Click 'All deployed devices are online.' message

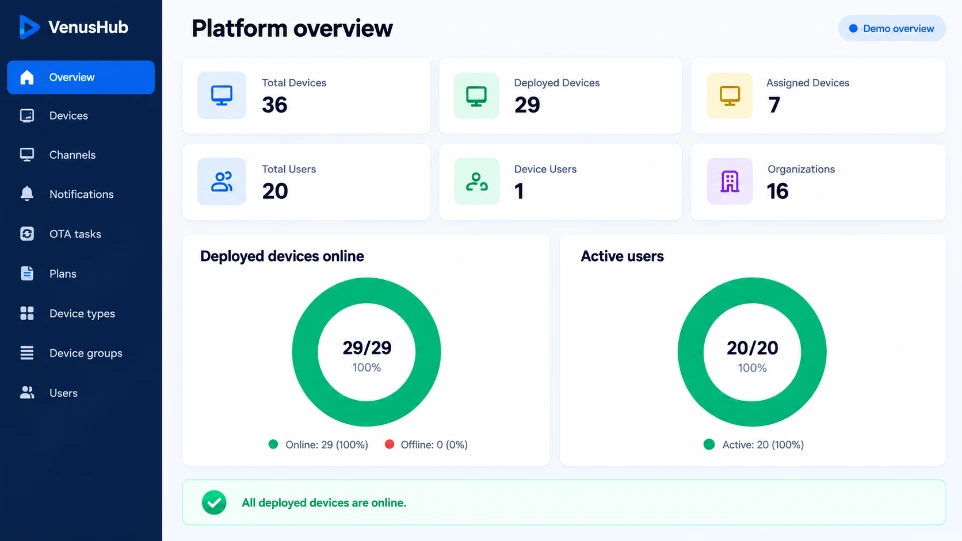(x=324, y=503)
